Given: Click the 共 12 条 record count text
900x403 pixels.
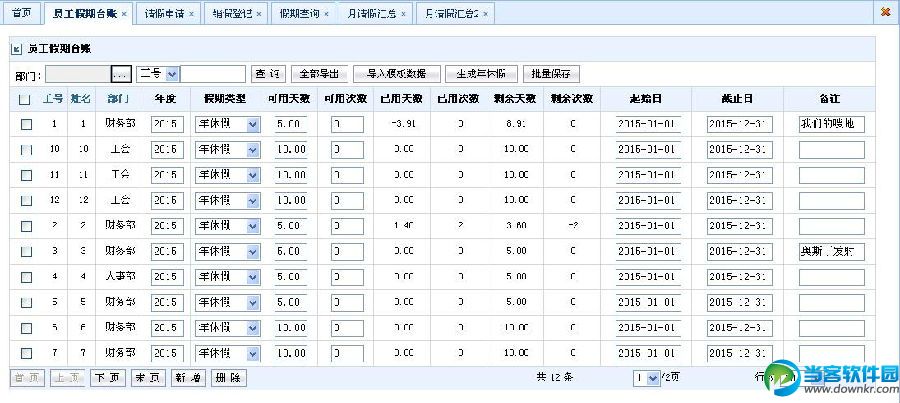Looking at the screenshot, I should click(554, 377).
